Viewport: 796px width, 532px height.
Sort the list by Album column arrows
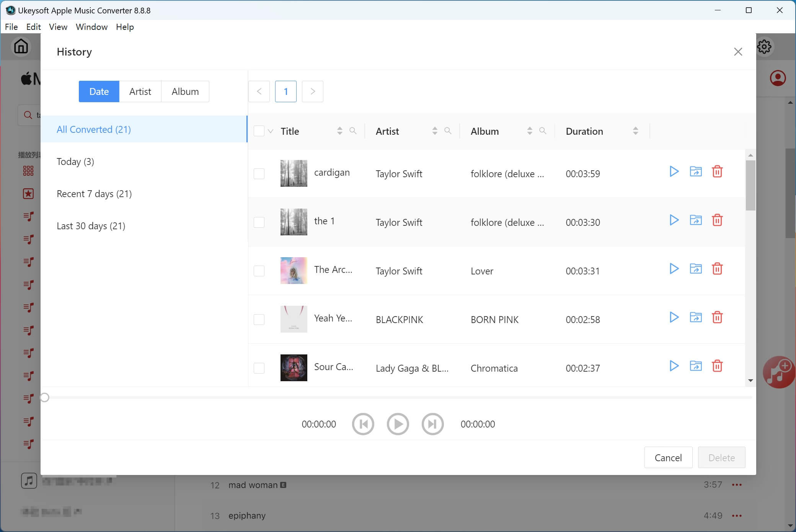(530, 131)
